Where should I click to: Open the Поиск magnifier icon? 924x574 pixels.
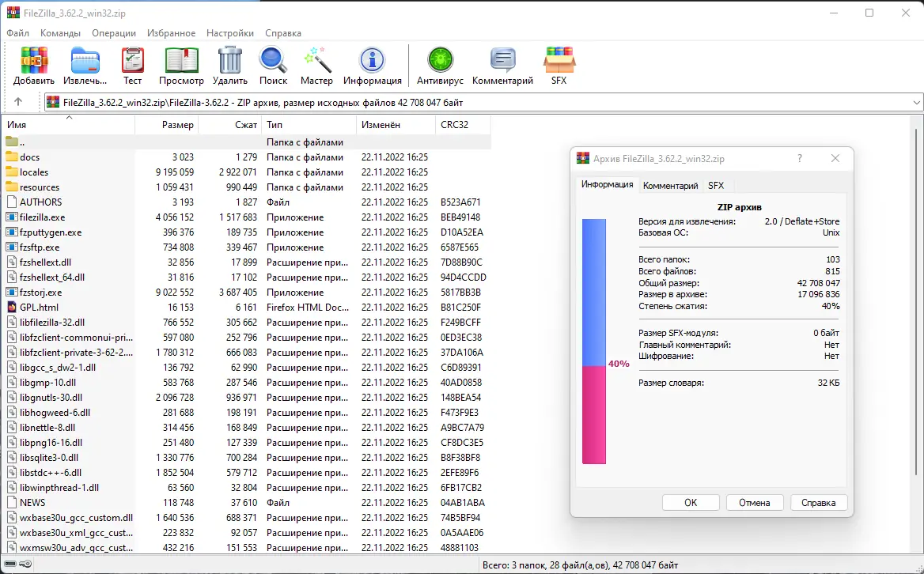pyautogui.click(x=273, y=60)
